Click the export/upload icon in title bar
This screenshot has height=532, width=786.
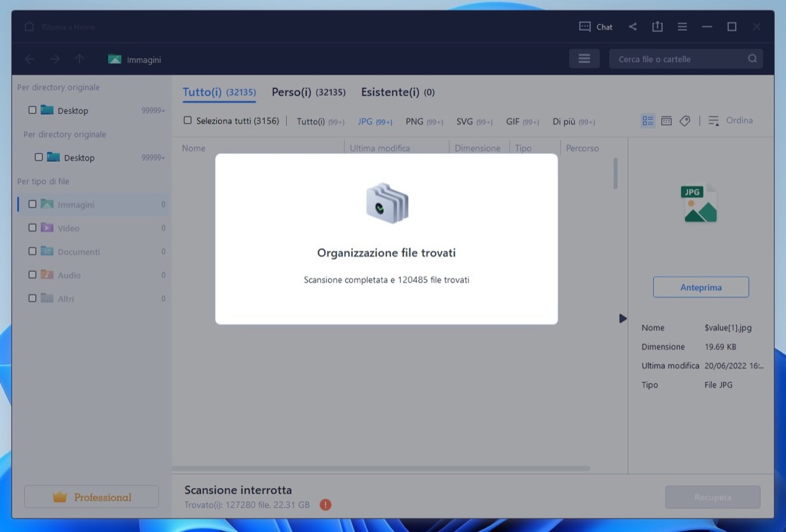(x=658, y=27)
